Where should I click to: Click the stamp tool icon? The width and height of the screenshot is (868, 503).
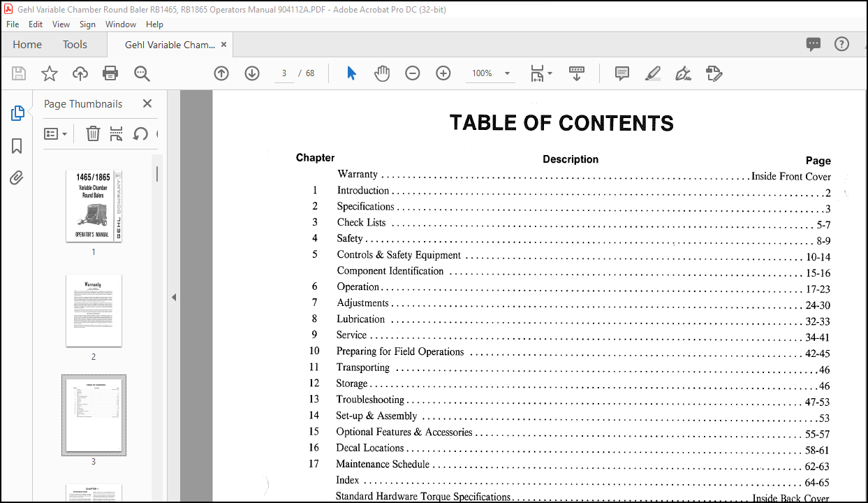(714, 73)
